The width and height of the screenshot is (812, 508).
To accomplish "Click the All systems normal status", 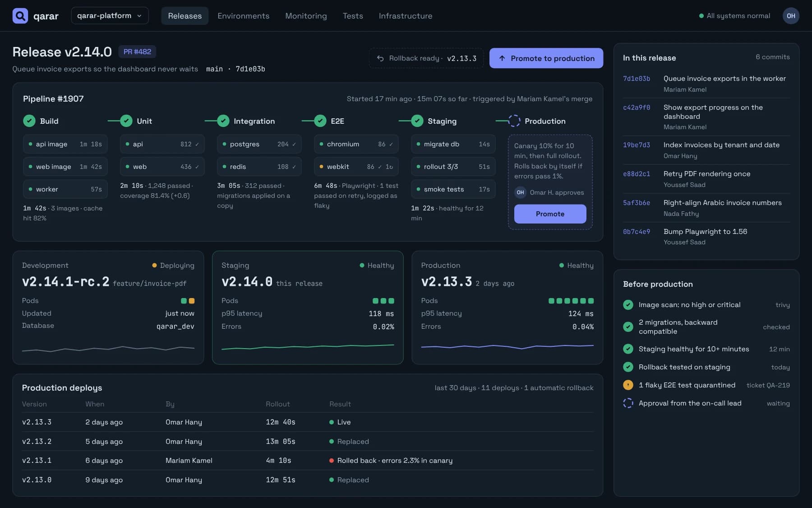I will click(734, 16).
